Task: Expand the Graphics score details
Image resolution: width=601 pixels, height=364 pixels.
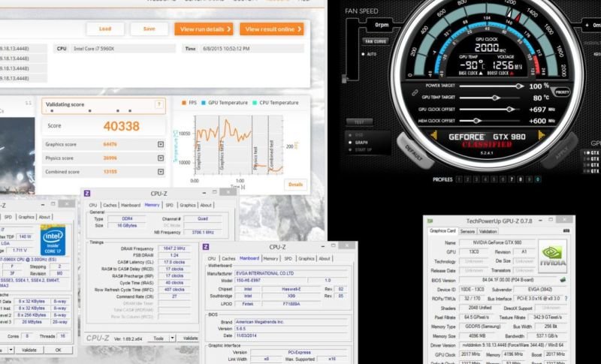Action: (x=161, y=144)
